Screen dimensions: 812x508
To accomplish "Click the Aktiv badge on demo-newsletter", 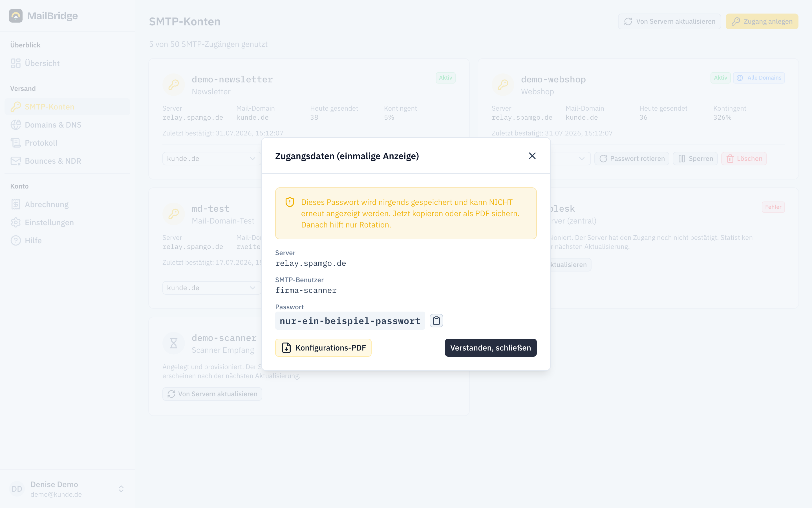I will click(445, 78).
